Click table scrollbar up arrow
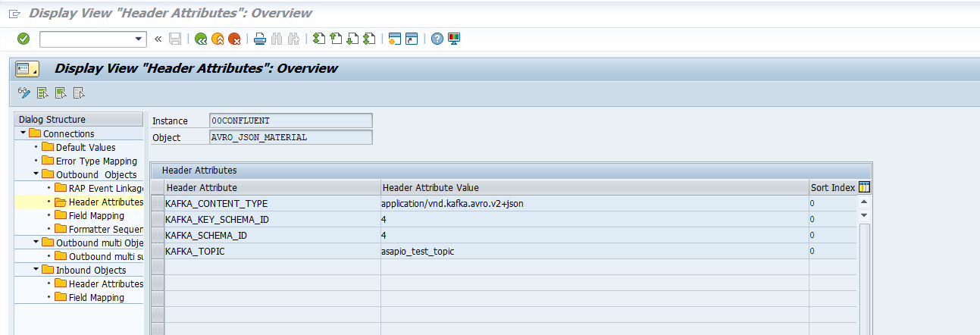The height and width of the screenshot is (335, 980). click(864, 203)
